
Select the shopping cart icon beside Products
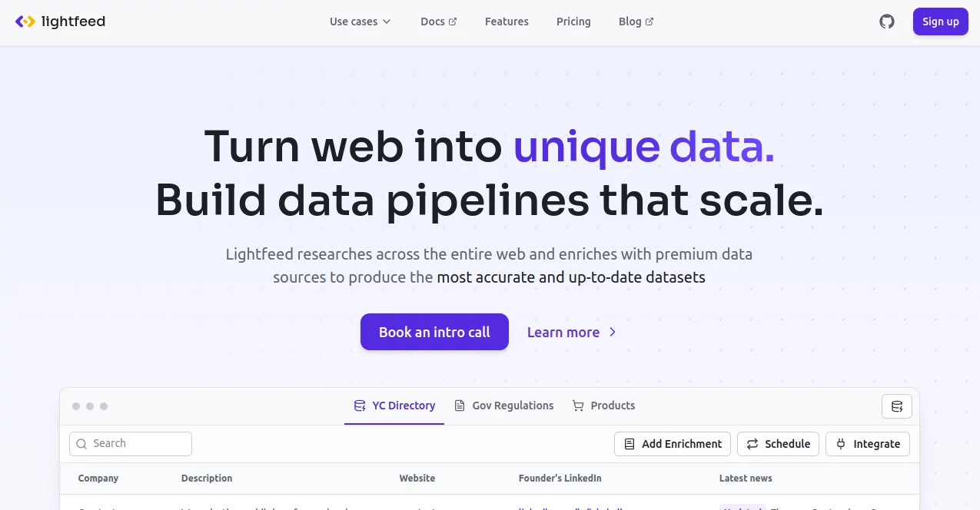pyautogui.click(x=577, y=406)
